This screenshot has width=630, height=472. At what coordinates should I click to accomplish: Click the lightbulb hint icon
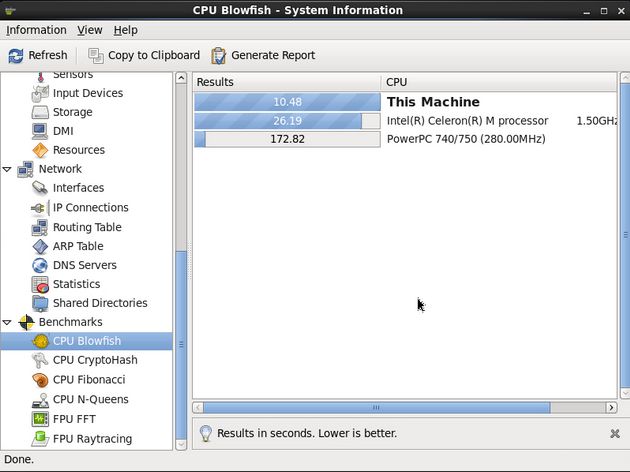(x=206, y=433)
